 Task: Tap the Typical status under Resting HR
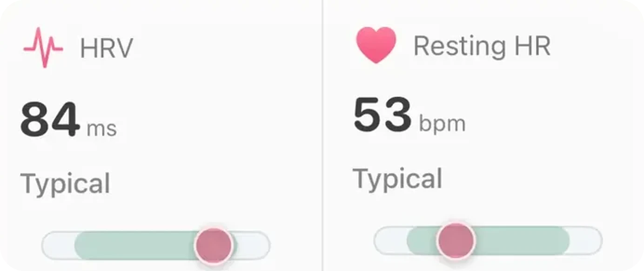tap(397, 179)
